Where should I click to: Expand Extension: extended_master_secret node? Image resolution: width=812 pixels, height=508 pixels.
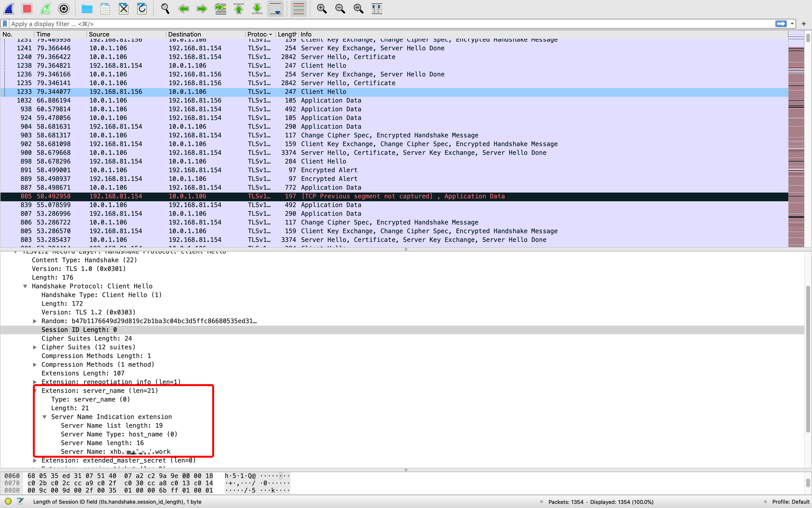35,461
